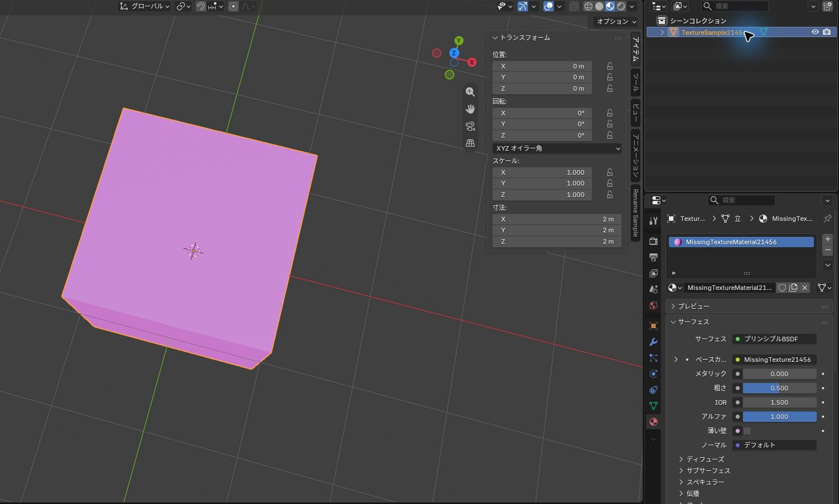This screenshot has height=504, width=839.
Task: Open the Object Data green triangle icon
Action: pos(654,406)
